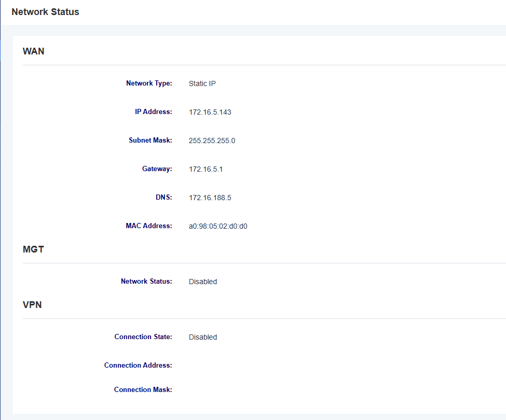
Task: Click the MAC Address label
Action: click(x=149, y=226)
